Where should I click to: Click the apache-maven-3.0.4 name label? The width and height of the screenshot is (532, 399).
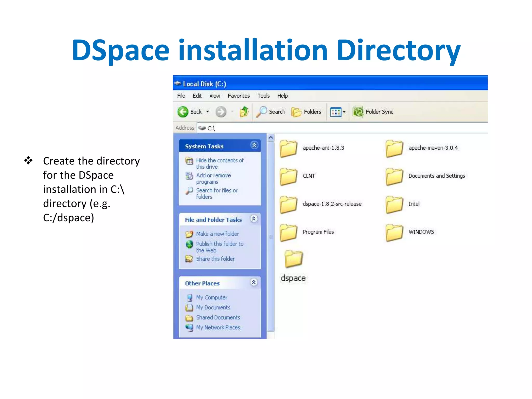(x=433, y=148)
